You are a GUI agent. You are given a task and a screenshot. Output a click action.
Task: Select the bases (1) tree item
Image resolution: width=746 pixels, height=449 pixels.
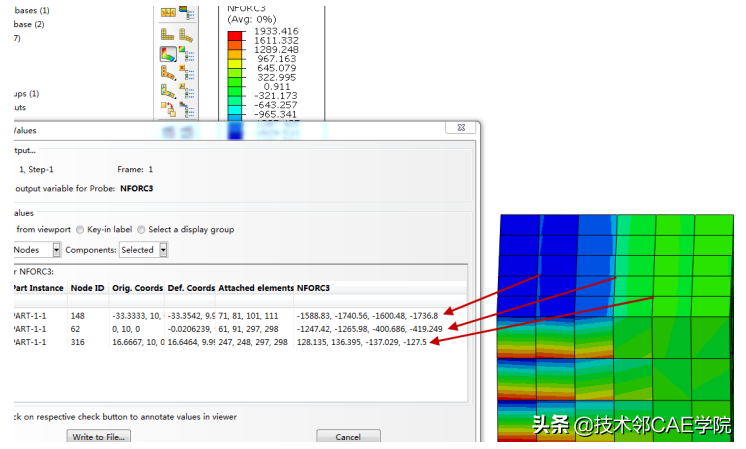(31, 10)
